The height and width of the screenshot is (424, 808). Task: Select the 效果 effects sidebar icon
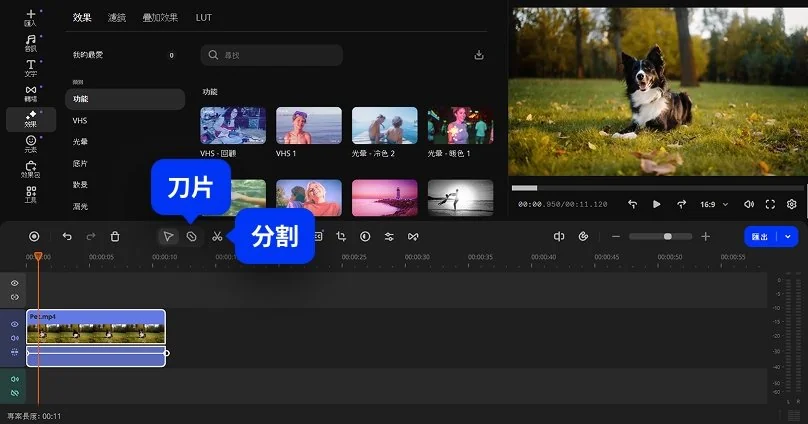pyautogui.click(x=30, y=119)
